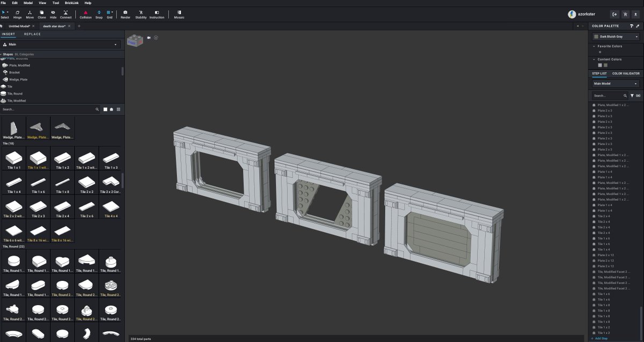The image size is (644, 342).
Task: Open the Dark Bluish Gray color dropdown
Action: point(616,36)
